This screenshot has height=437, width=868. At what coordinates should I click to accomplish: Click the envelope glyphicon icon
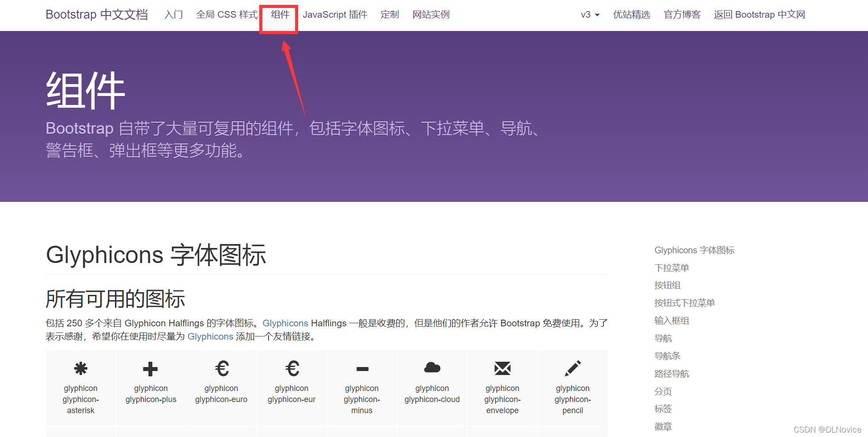[x=503, y=368]
